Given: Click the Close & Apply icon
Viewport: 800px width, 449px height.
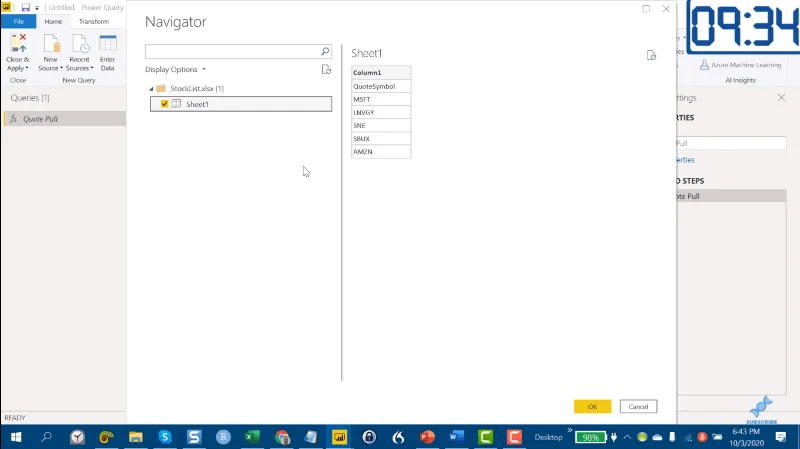Looking at the screenshot, I should click(x=18, y=44).
